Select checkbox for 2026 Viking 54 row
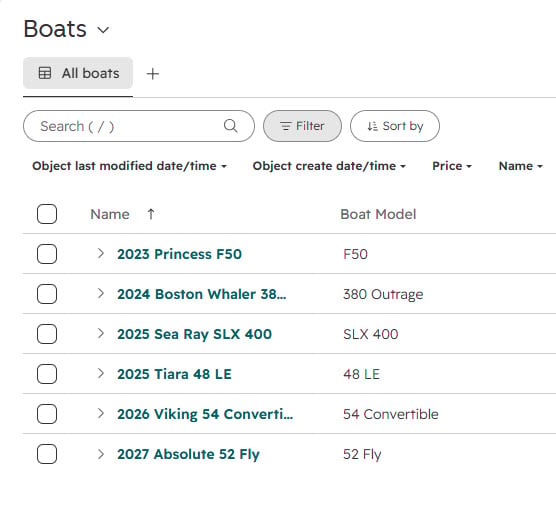556x521 pixels. tap(47, 414)
